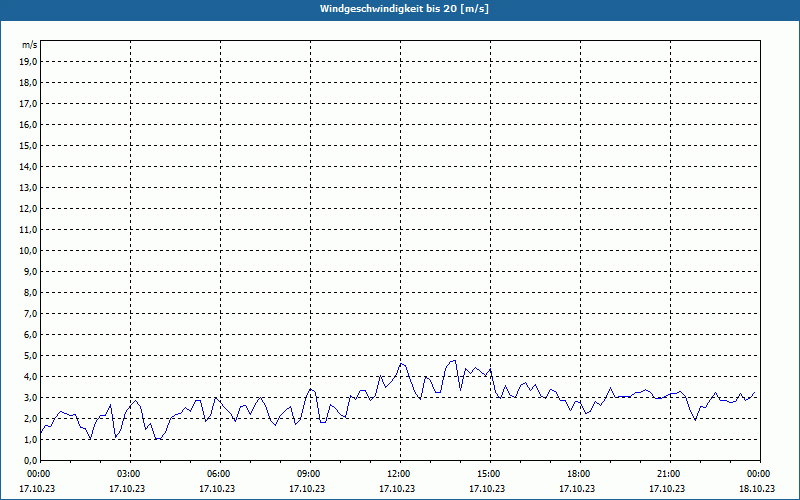Image resolution: width=800 pixels, height=500 pixels.
Task: Select the 2,0 y-axis label
Action: (30, 418)
